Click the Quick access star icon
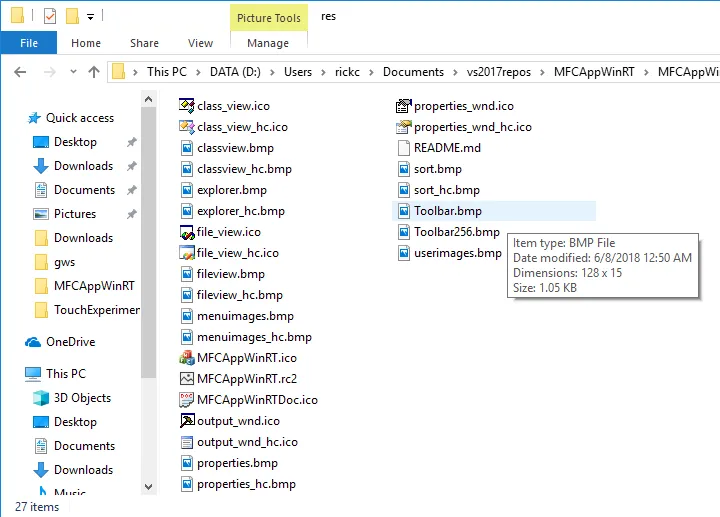This screenshot has width=720, height=517. tap(34, 118)
